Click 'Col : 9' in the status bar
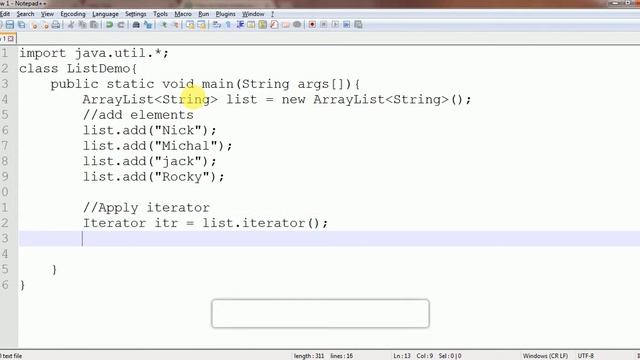Viewport: 640px width, 360px height. [x=425, y=356]
